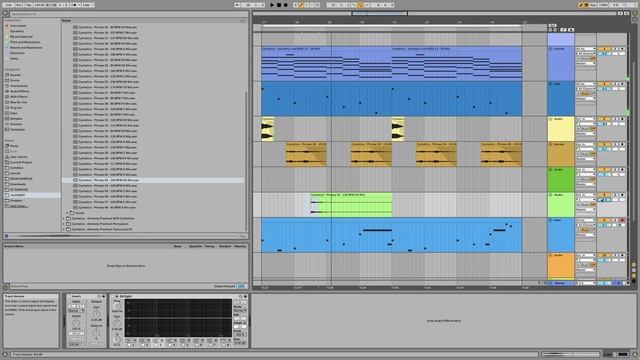This screenshot has width=640, height=360.
Task: Click the EQ Eight Freq knob
Action: tap(117, 306)
